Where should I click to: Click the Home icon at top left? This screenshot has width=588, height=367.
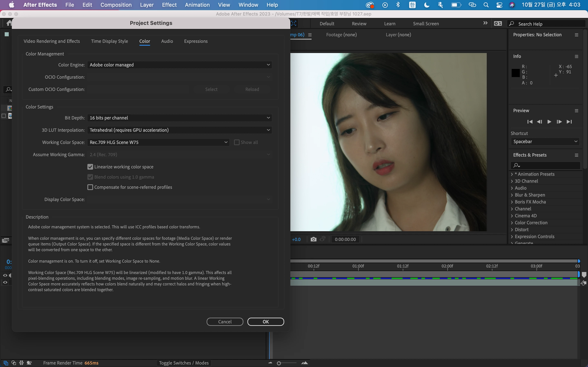coord(9,23)
